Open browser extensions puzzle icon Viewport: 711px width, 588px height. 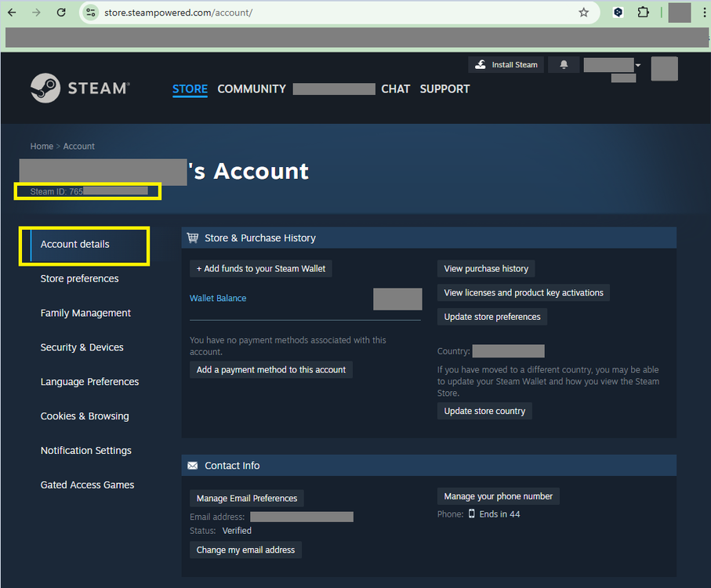[644, 13]
